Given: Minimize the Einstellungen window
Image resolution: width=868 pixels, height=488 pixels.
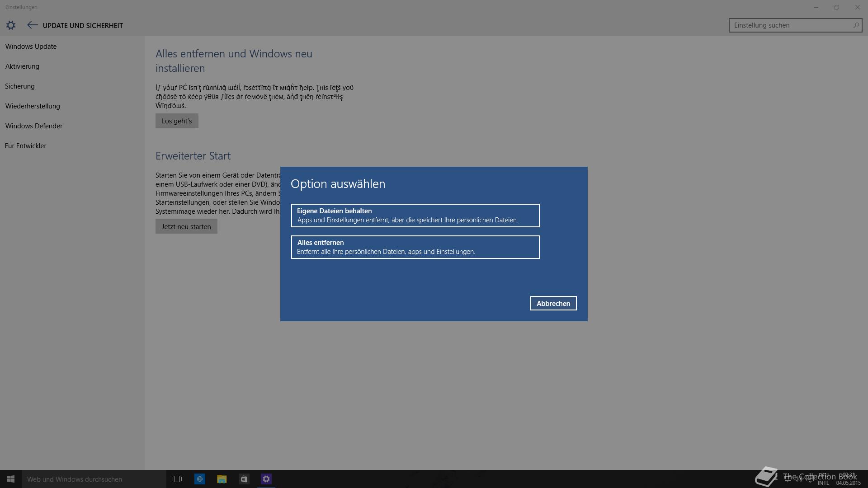Looking at the screenshot, I should [x=816, y=7].
